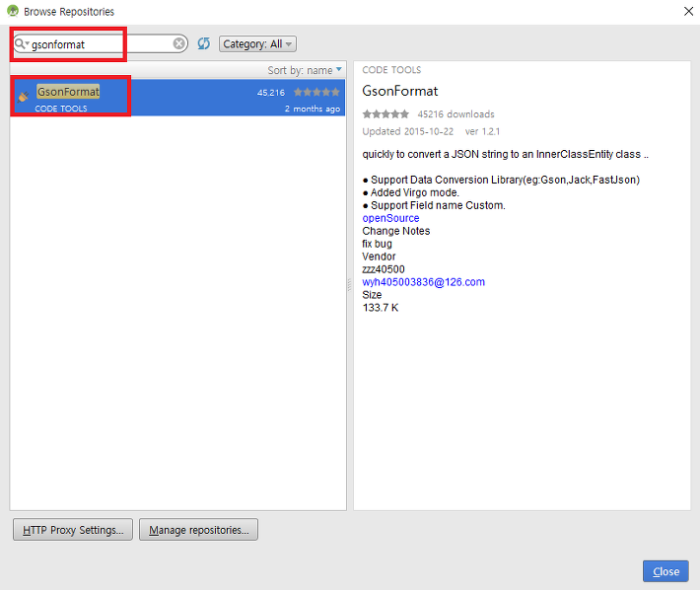Open HTTP Proxy Settings dialog
Screen dimensions: 700x590
tap(73, 529)
